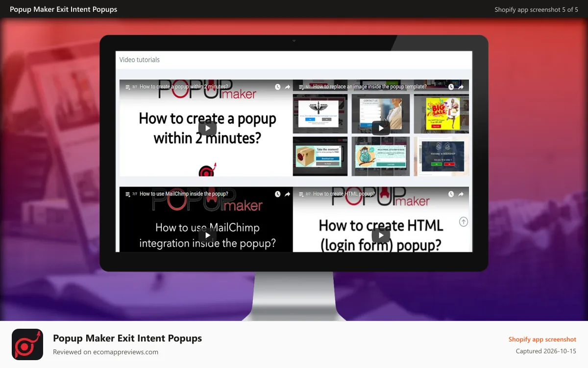Open video title "How to create a popup within 2 minutes?"
Screen dimensions: 588x368
coord(184,87)
